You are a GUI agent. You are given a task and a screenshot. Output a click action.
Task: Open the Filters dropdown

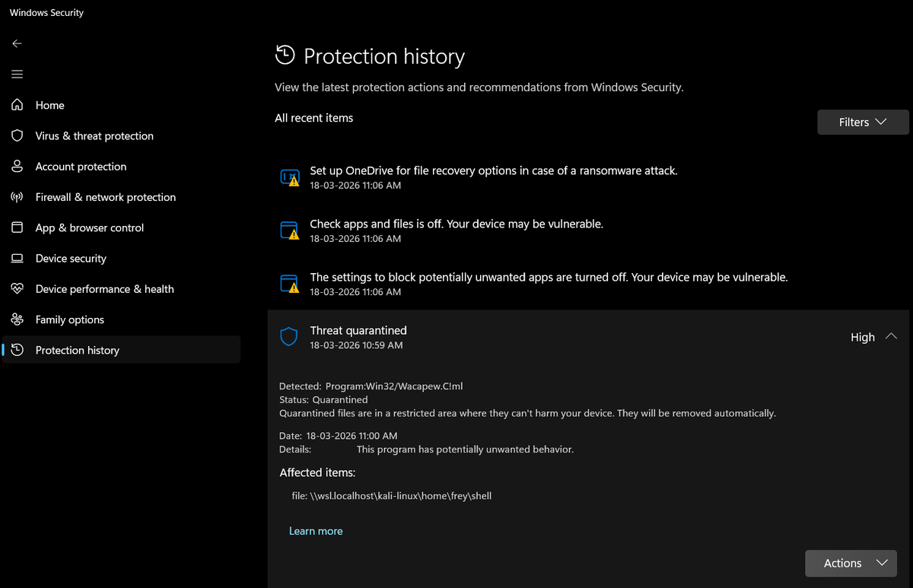point(863,122)
